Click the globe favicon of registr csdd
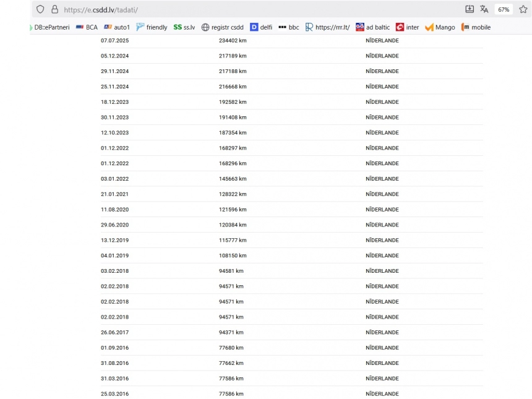532x399 pixels. click(x=205, y=27)
